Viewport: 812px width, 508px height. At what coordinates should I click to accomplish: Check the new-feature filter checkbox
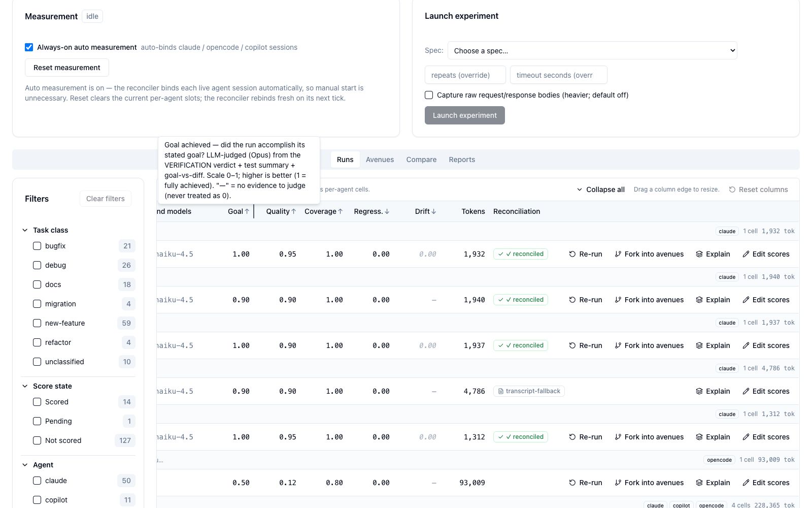[x=37, y=323]
